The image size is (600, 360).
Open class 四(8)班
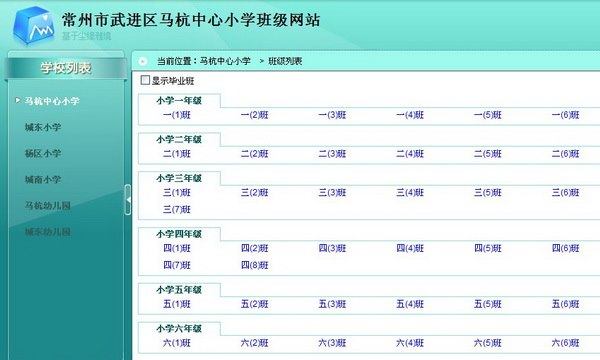254,265
